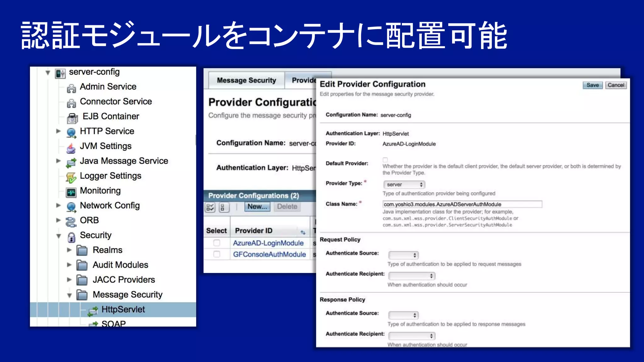Image resolution: width=644 pixels, height=362 pixels.
Task: Switch to the Message Security tab
Action: click(x=246, y=80)
